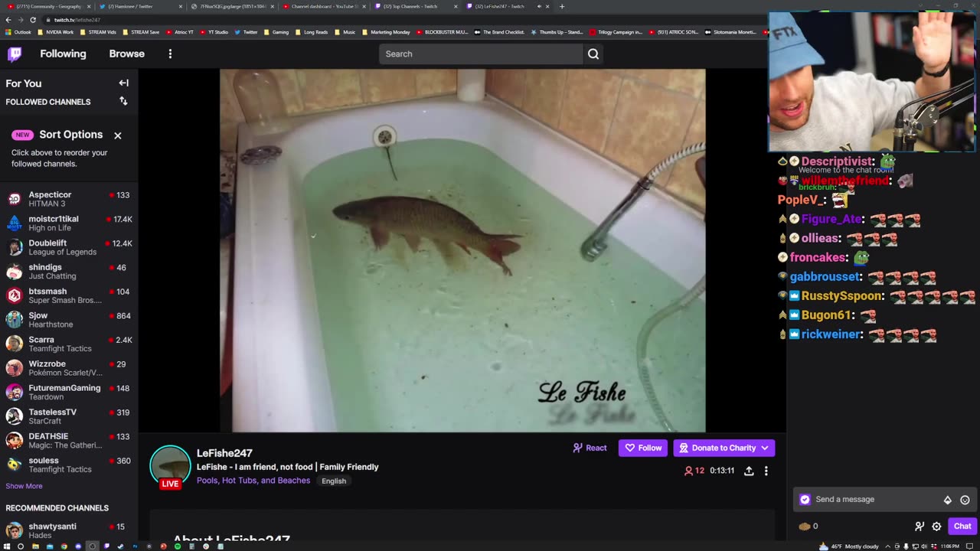
Task: Focus the Twitch search field
Action: 481,54
